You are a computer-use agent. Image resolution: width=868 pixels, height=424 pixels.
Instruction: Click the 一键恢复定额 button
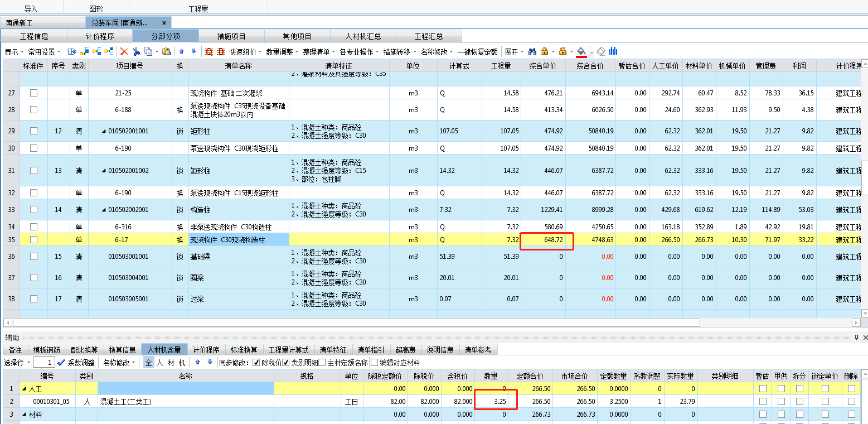coord(477,52)
